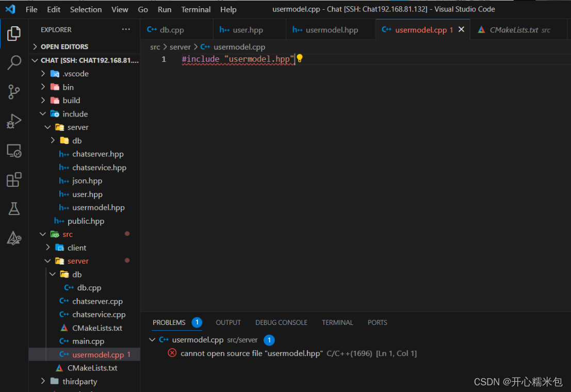The image size is (571, 392).
Task: Click the lightbulb quick fix icon
Action: (x=299, y=58)
